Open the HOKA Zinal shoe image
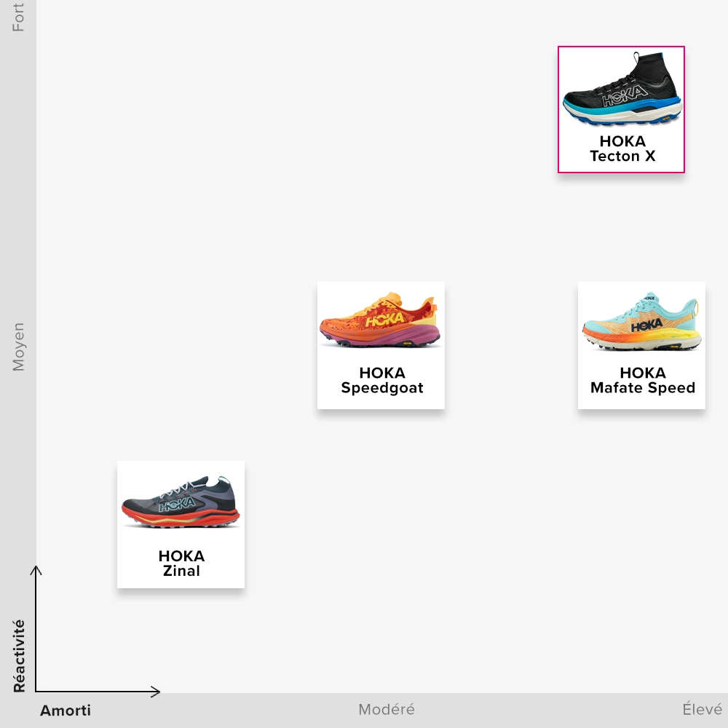 (181, 502)
